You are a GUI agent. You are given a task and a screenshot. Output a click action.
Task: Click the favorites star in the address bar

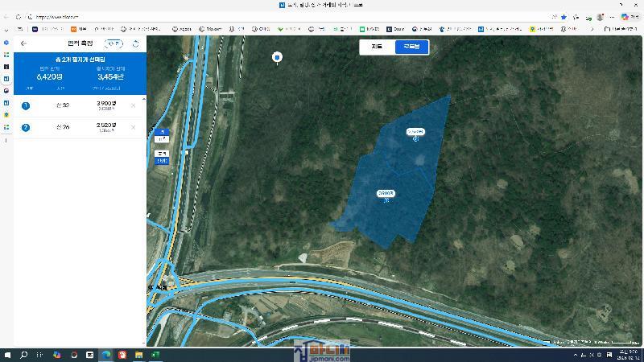pos(563,16)
